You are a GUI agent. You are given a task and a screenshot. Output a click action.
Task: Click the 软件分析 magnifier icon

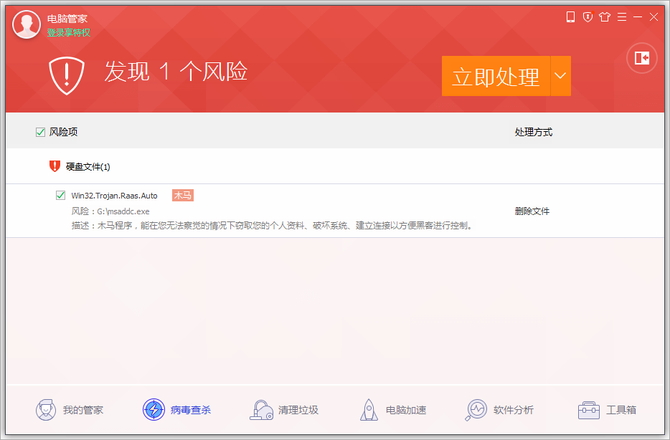click(x=476, y=410)
